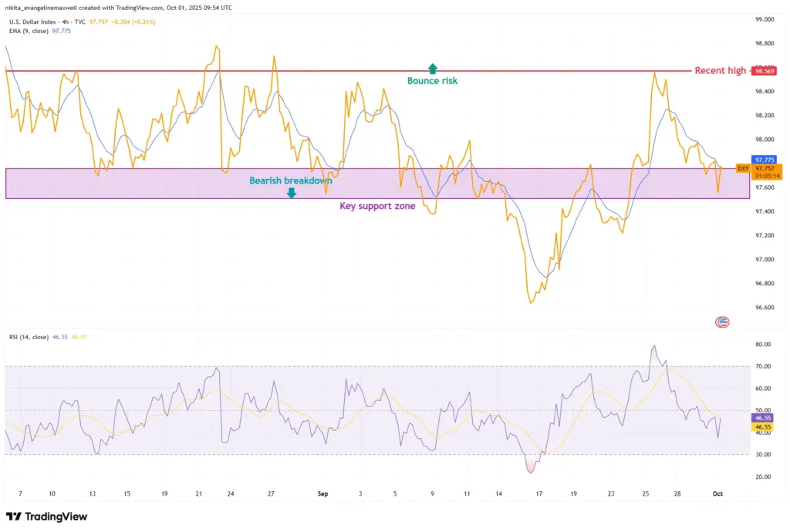The height and width of the screenshot is (532, 790).
Task: Select the EMA (9, close) indicator legend
Action: pyautogui.click(x=26, y=32)
